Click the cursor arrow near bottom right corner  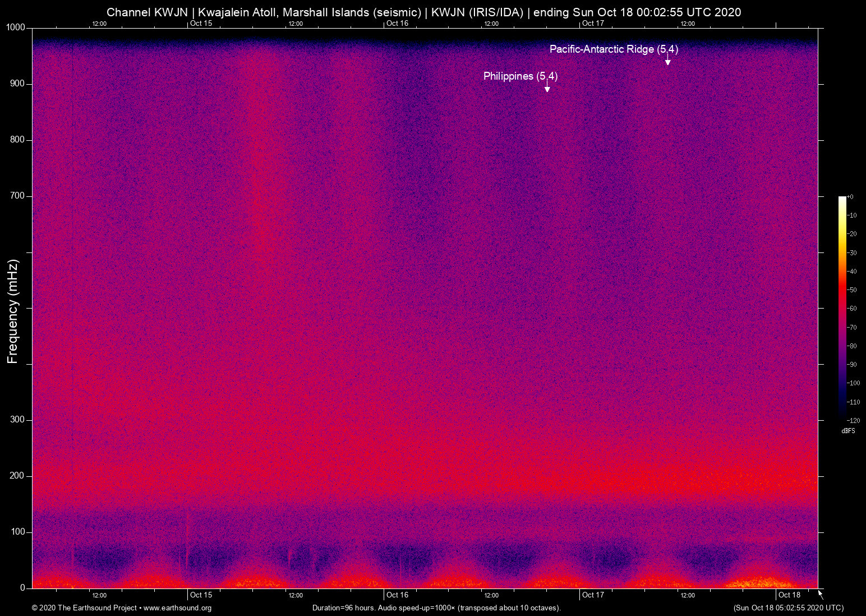[x=819, y=594]
